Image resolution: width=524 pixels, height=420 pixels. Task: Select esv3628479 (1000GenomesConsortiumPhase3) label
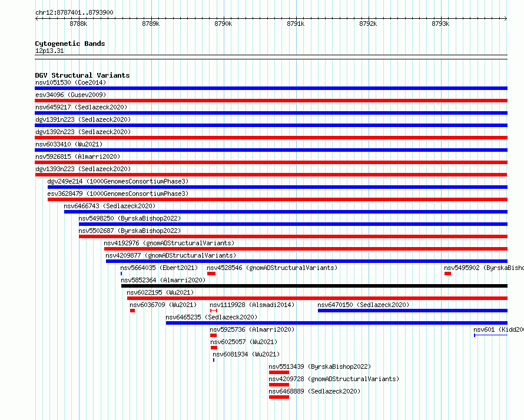(x=118, y=194)
